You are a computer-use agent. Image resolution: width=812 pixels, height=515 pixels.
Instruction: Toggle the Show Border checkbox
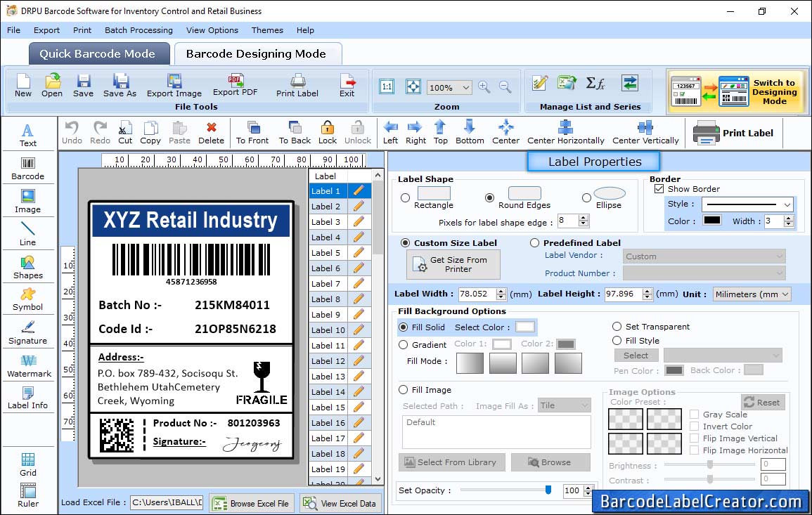(659, 189)
